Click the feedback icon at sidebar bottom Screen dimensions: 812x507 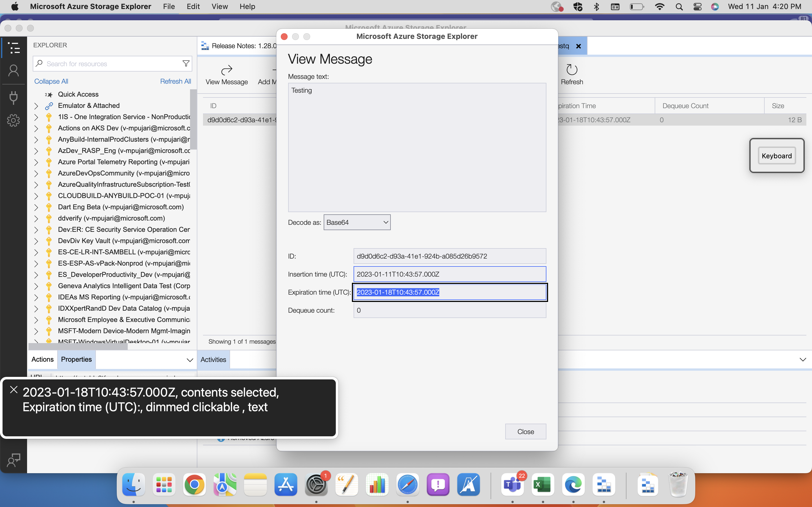(x=14, y=461)
